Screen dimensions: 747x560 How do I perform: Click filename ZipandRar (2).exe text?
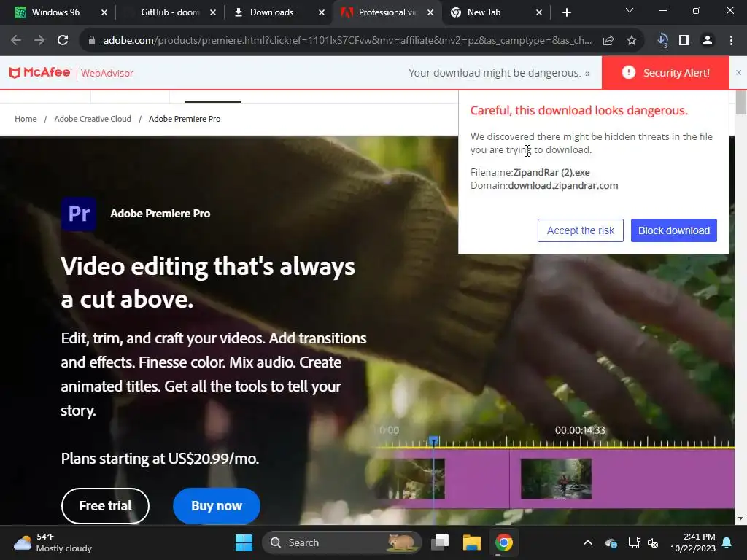[551, 172]
